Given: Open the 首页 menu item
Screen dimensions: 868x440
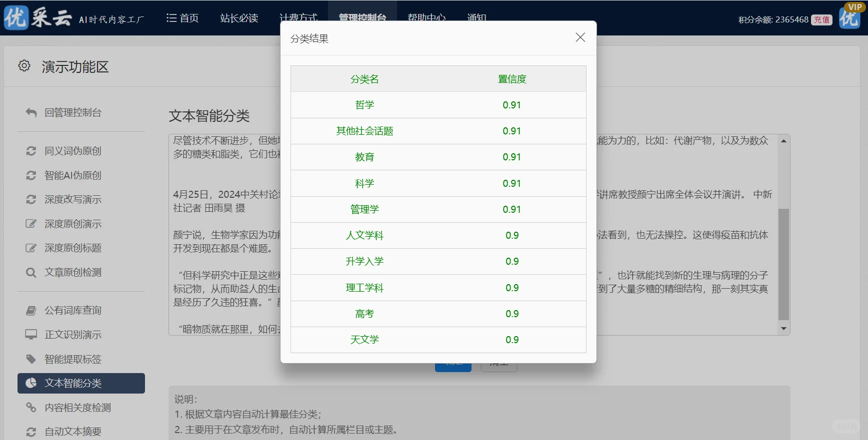Looking at the screenshot, I should click(182, 18).
